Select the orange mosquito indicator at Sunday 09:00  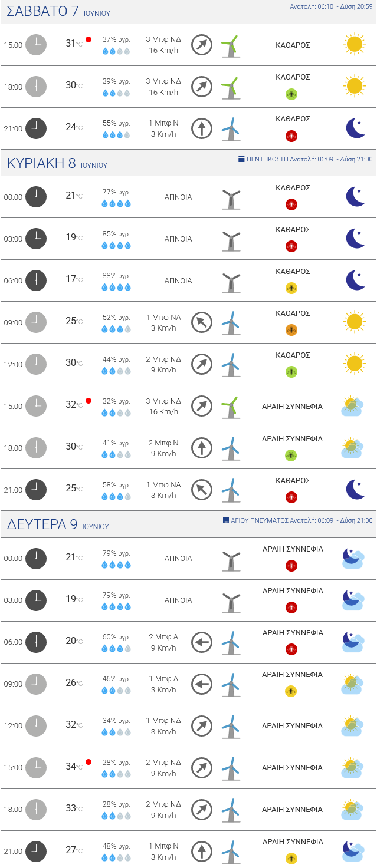tap(291, 330)
